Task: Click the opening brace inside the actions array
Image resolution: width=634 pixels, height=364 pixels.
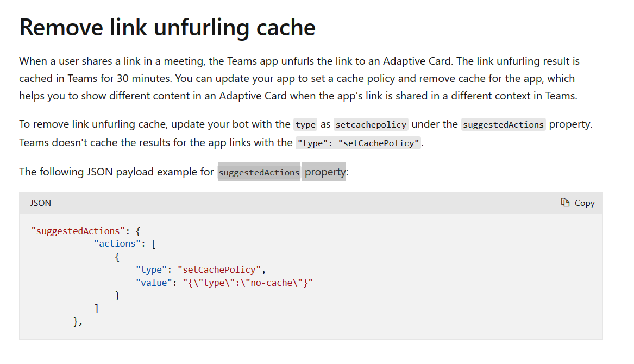Action: (117, 256)
